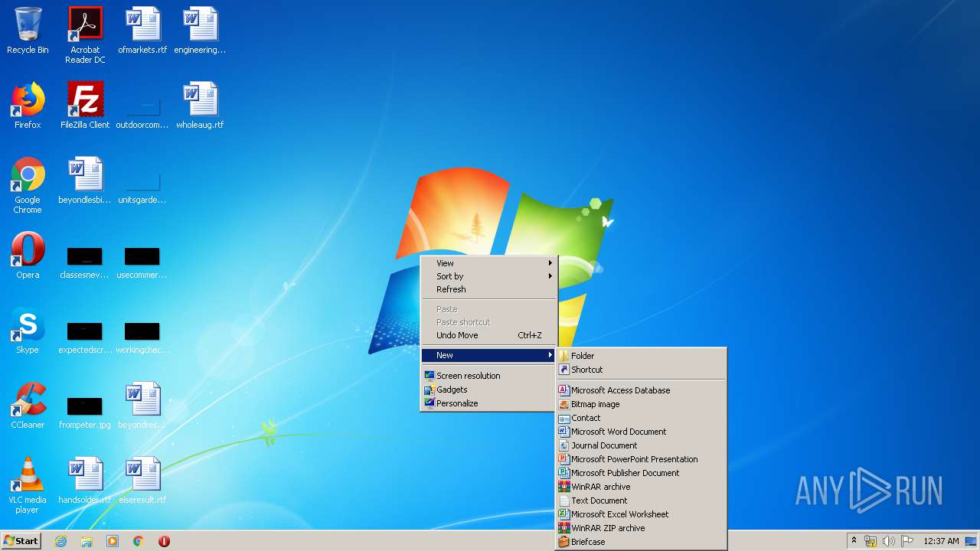Click the 12:37 AM clock
This screenshot has width=980, height=551.
pos(941,541)
